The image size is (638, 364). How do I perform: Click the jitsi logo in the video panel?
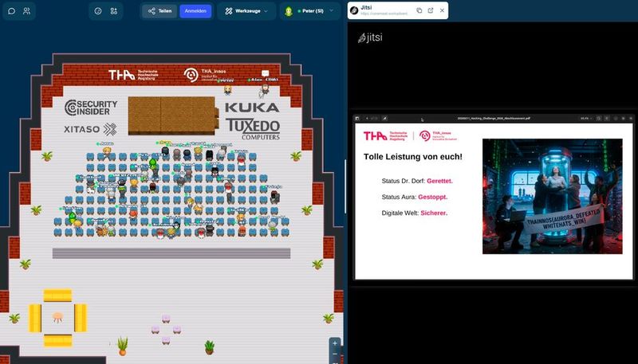[x=370, y=37]
